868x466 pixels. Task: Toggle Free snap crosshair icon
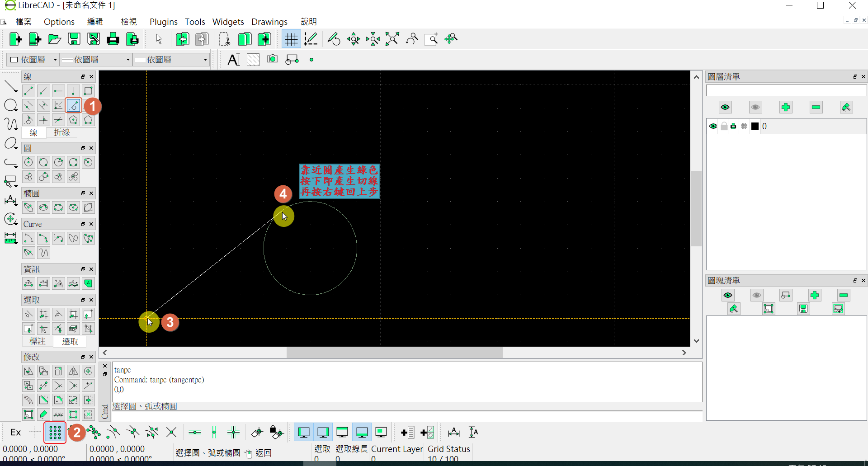pos(35,433)
